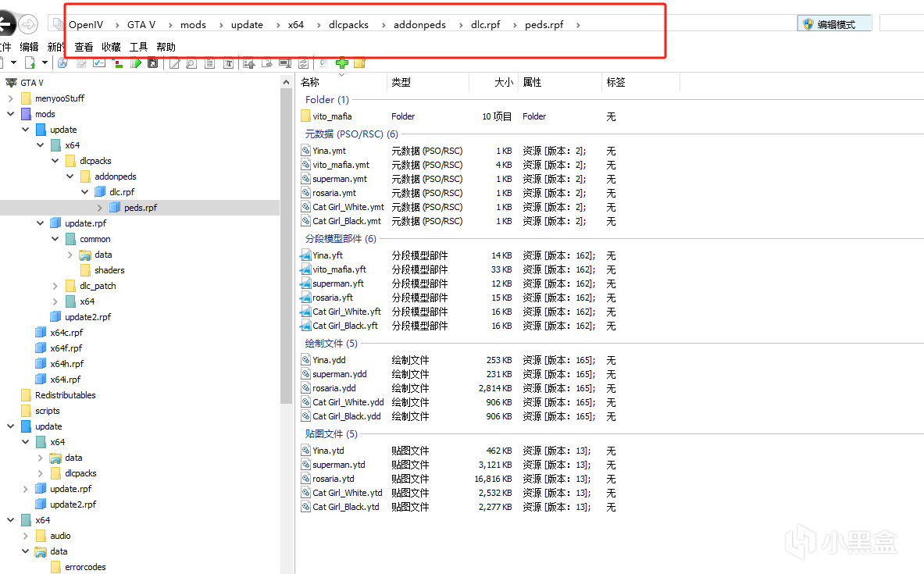924x574 pixels.
Task: Collapse the 贴图文件 (5) group header
Action: click(331, 433)
